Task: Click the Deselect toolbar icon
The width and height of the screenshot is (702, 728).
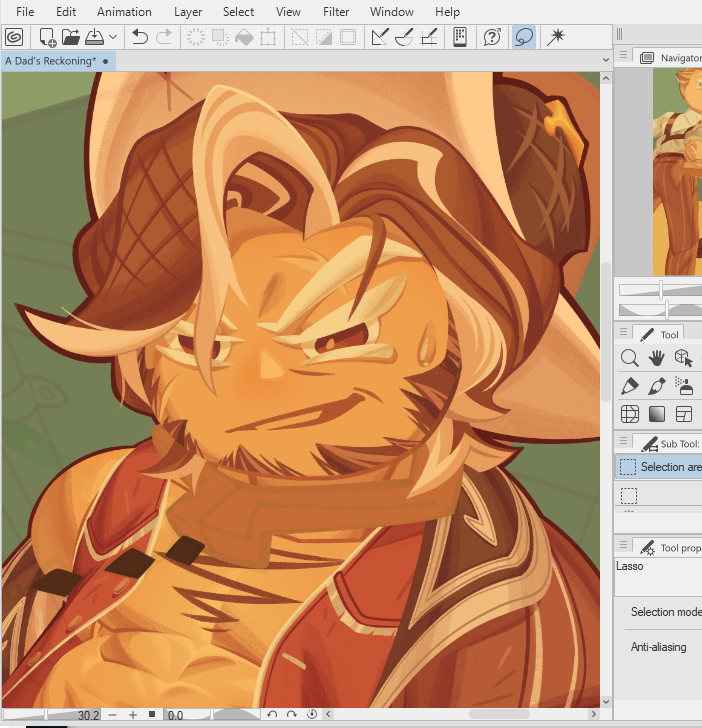Action: pyautogui.click(x=299, y=37)
